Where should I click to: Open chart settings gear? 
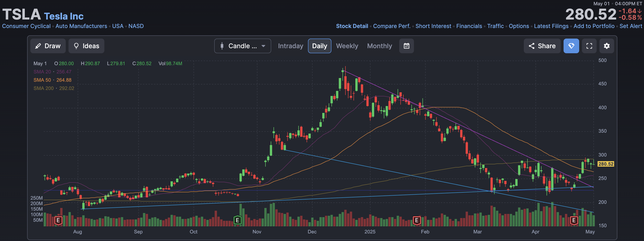click(x=607, y=46)
